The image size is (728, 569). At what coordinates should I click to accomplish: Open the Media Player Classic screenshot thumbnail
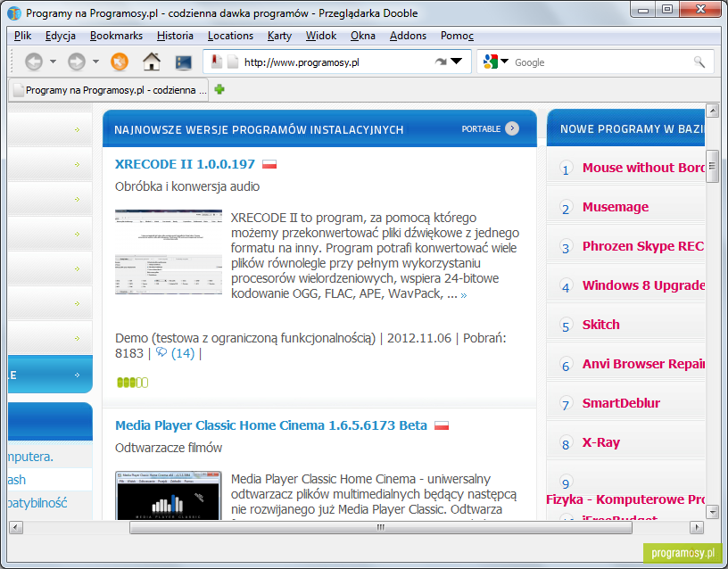(169, 496)
